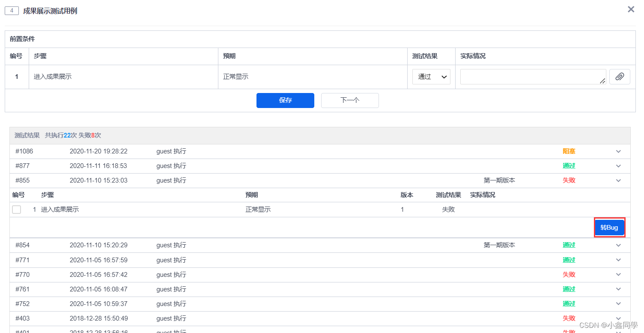This screenshot has width=644, height=333.
Task: Open the test result dropdown showing 通过
Action: point(431,77)
